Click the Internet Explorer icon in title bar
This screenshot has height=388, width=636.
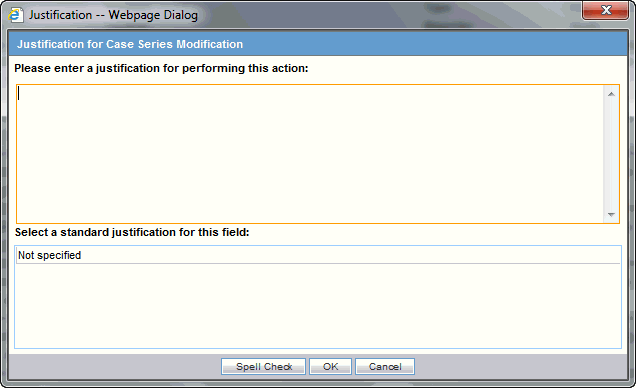(x=16, y=15)
